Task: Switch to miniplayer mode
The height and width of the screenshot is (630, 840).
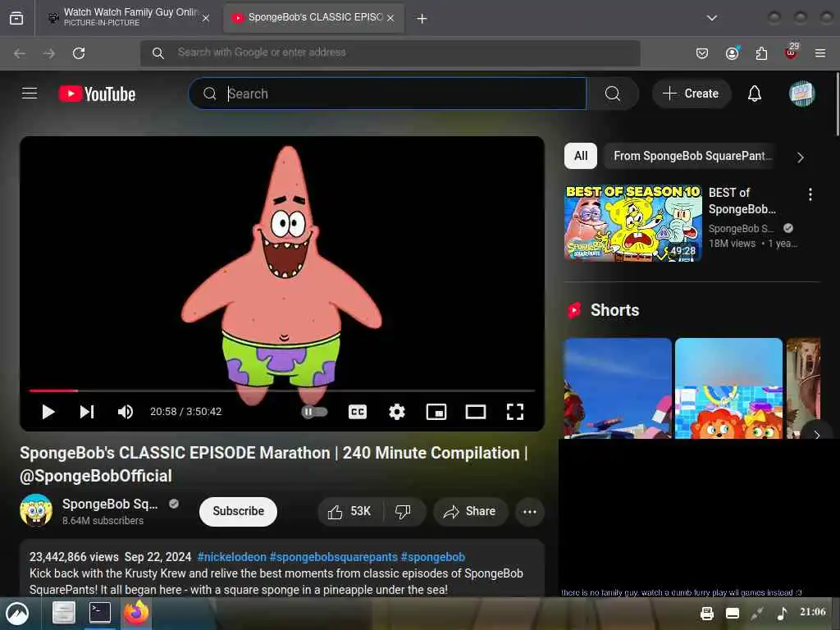Action: 436,412
